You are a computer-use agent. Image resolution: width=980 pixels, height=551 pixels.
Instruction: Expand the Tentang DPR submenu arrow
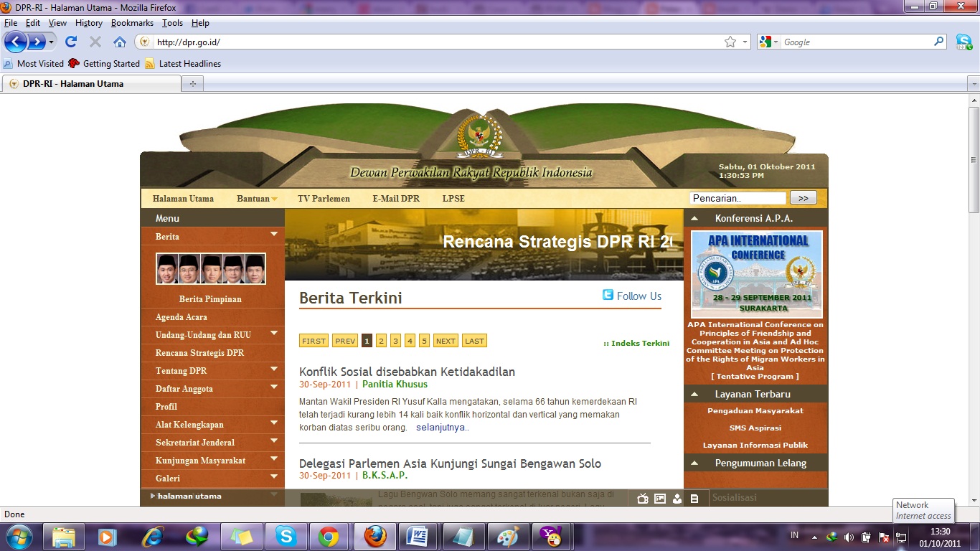[x=273, y=369]
